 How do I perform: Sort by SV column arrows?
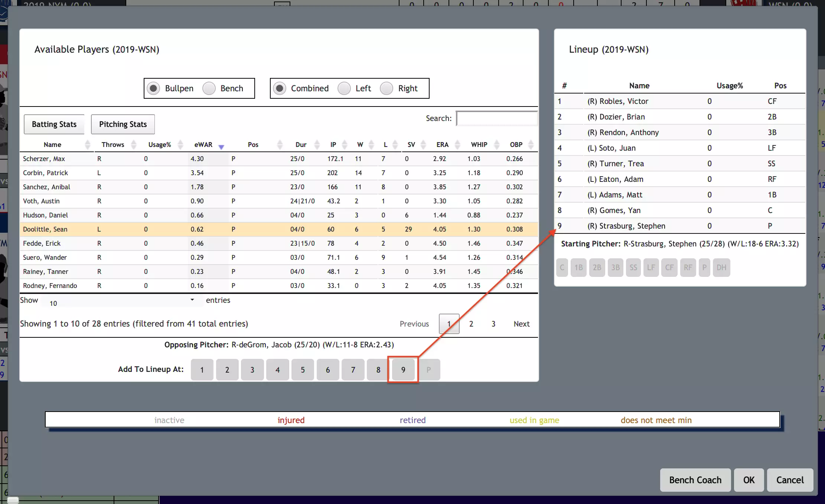point(423,145)
